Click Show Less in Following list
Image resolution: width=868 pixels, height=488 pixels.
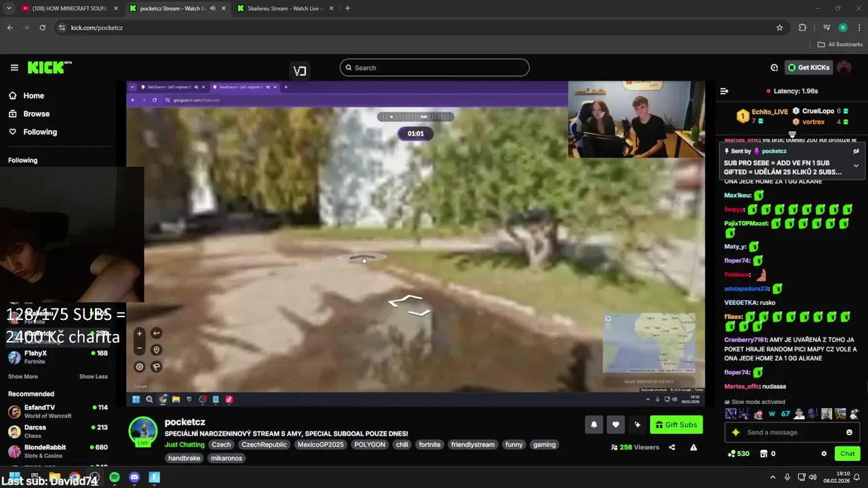pos(94,377)
